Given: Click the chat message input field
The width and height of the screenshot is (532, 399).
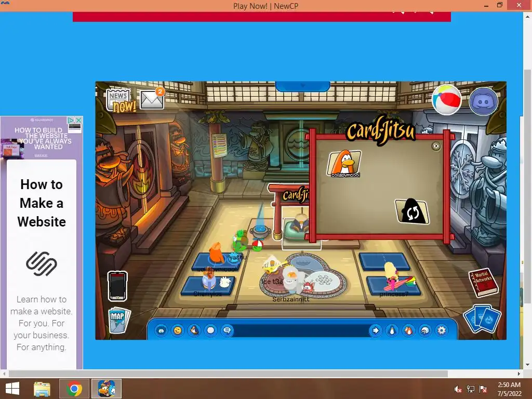Looking at the screenshot, I should coord(301,330).
